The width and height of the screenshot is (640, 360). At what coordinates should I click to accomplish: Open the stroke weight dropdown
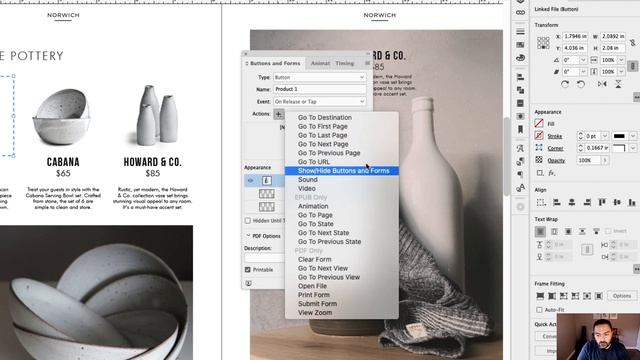tap(605, 136)
